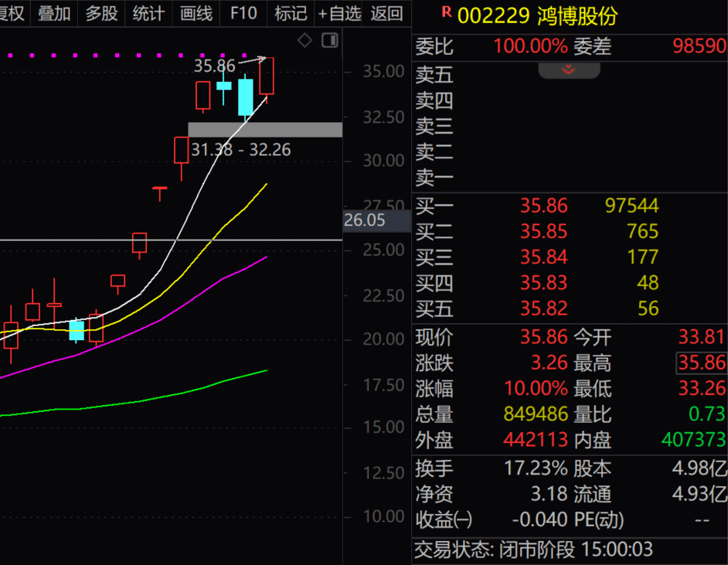Select the gray gap zone 31.38 - 32.26
This screenshot has width=728, height=565.
click(x=265, y=130)
